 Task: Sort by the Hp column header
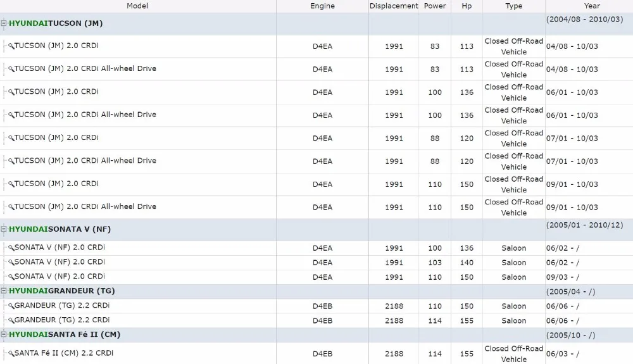click(467, 6)
